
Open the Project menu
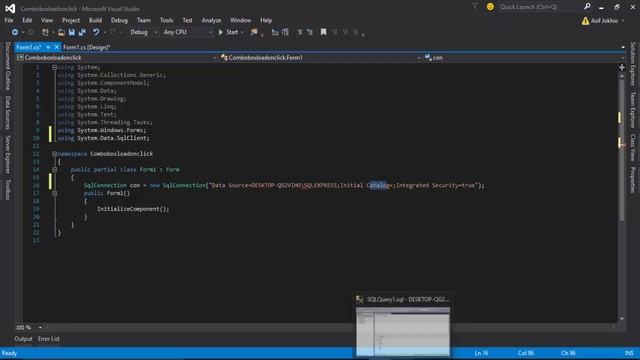pos(71,20)
